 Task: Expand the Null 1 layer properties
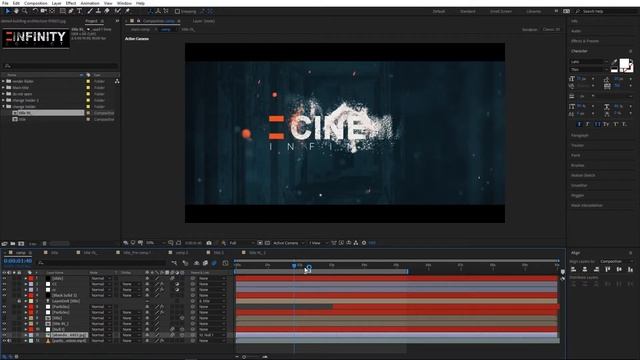click(26, 329)
